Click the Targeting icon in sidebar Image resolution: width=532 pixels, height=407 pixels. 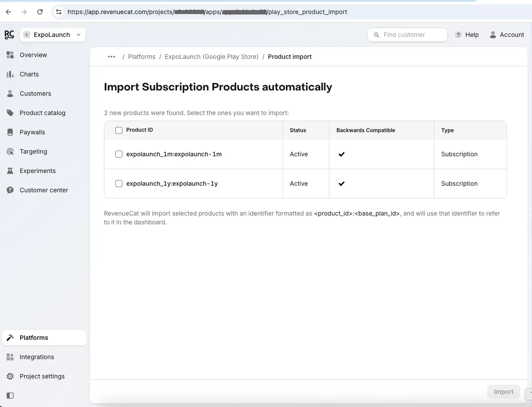(10, 151)
